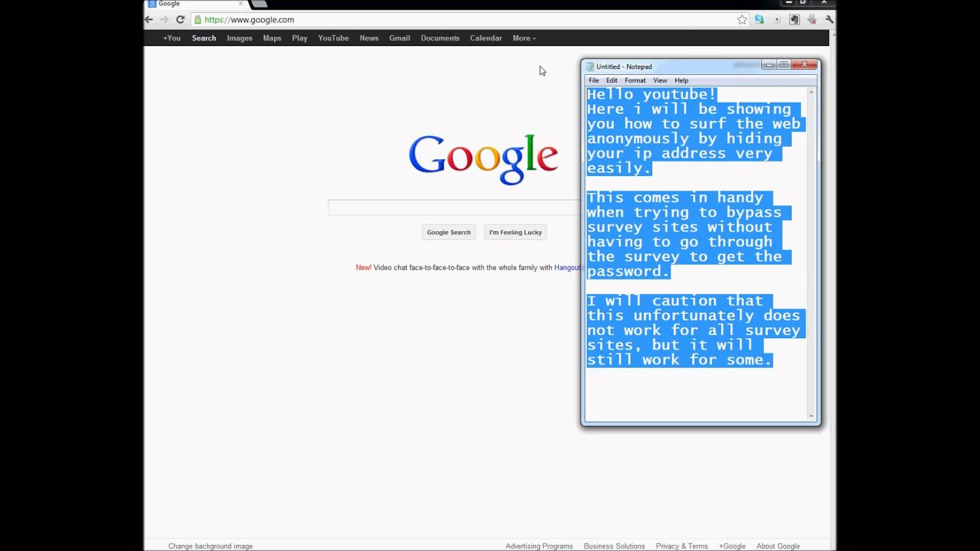Bookmark this page with the star icon
This screenshot has height=551, width=980.
point(742,20)
